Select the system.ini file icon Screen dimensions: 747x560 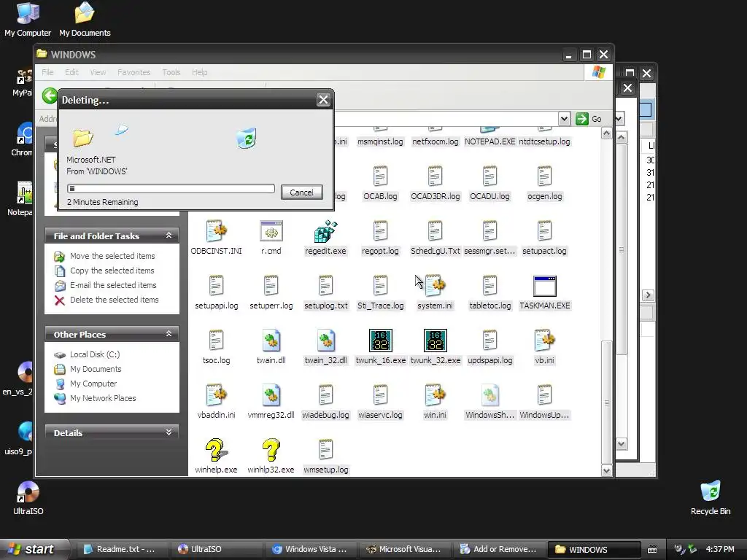coord(436,286)
